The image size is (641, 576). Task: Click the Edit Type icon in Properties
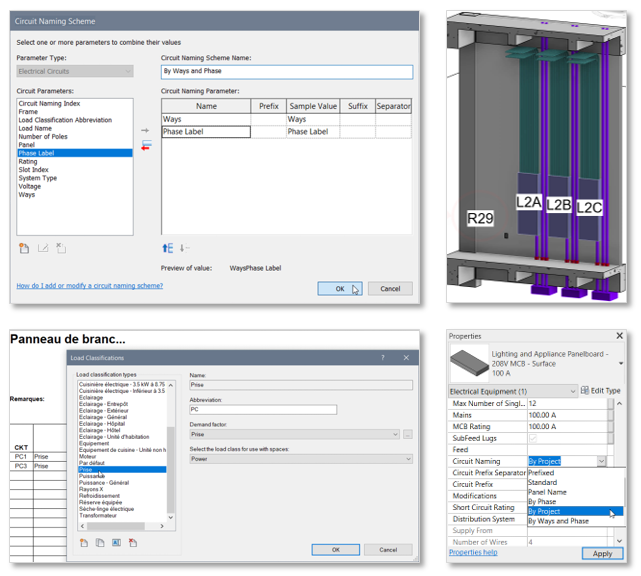pyautogui.click(x=585, y=390)
